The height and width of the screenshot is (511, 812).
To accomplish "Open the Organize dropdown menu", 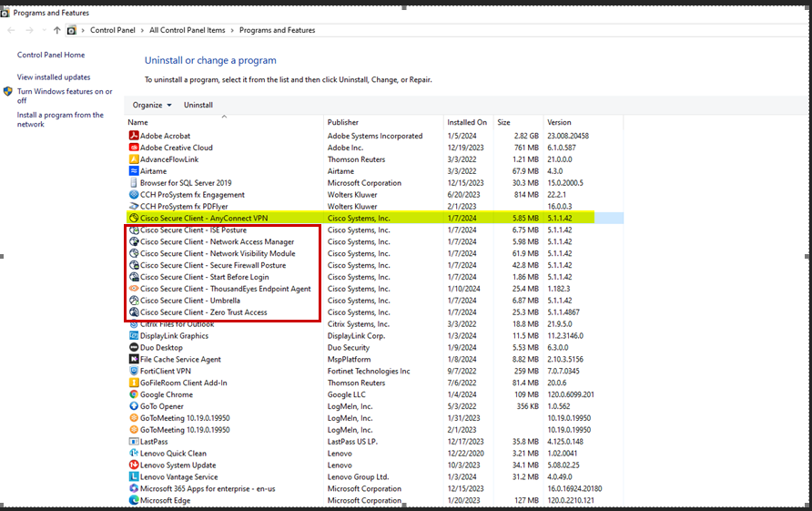I will (152, 105).
